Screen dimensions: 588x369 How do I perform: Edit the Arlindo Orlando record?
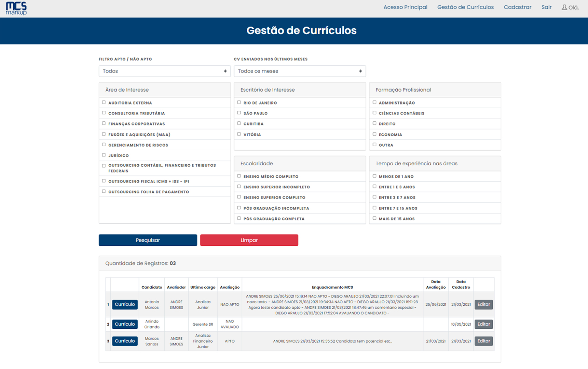(483, 324)
